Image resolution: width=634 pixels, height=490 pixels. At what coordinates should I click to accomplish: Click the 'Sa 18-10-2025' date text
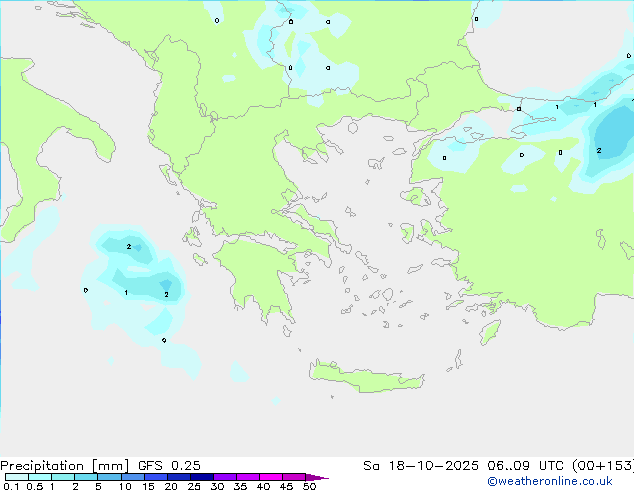[x=421, y=466]
